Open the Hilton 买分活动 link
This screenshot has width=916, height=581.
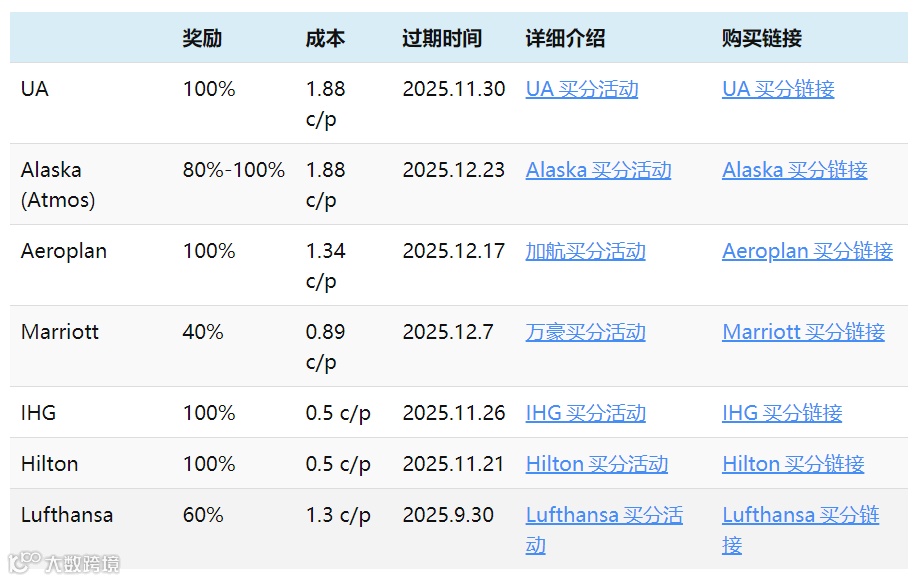click(x=596, y=464)
